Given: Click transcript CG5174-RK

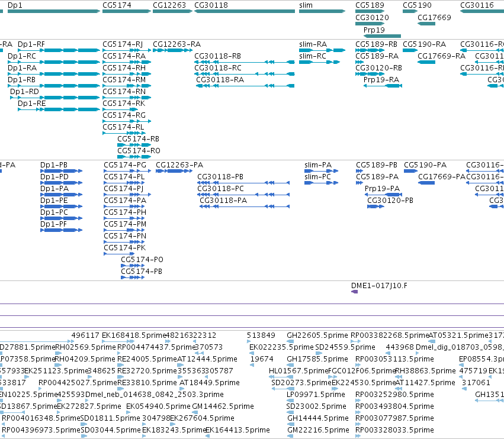Looking at the screenshot, I should [x=124, y=104].
